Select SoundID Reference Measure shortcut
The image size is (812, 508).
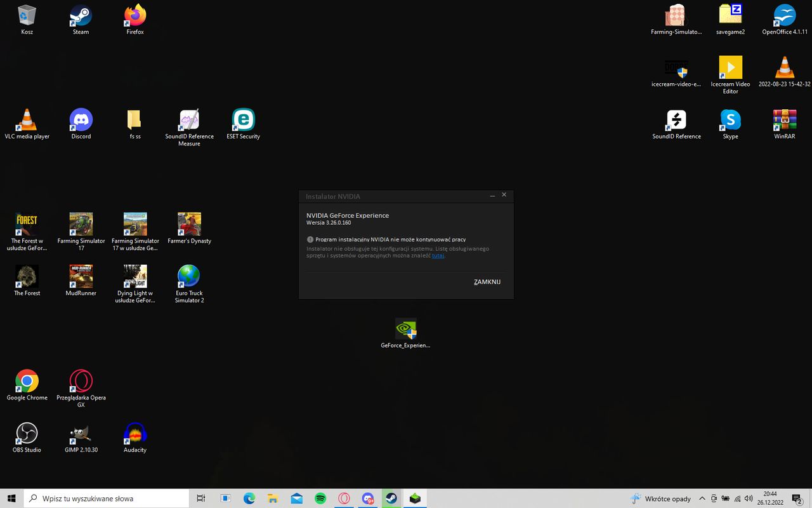[x=189, y=128]
